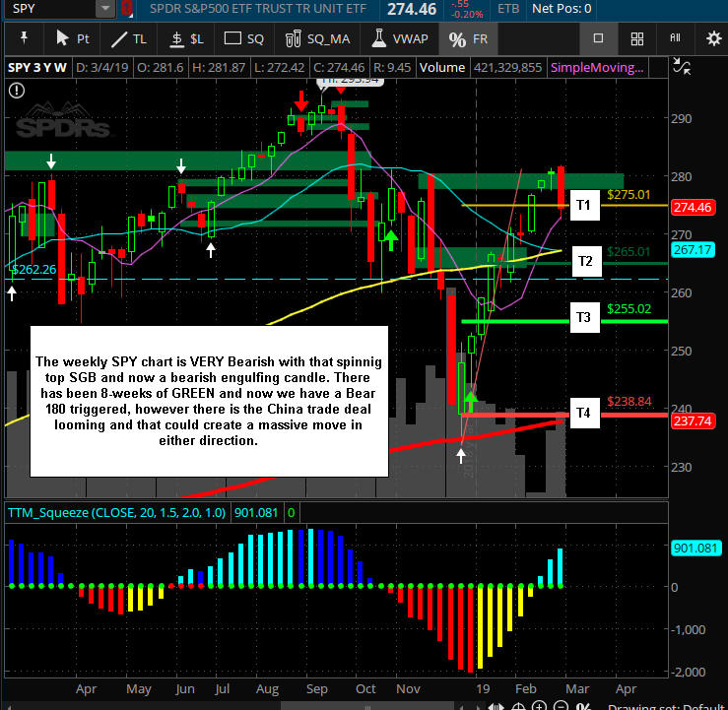Screen dimensions: 728x710
Task: Click the red 274.46 price axis bubble
Action: pyautogui.click(x=693, y=208)
